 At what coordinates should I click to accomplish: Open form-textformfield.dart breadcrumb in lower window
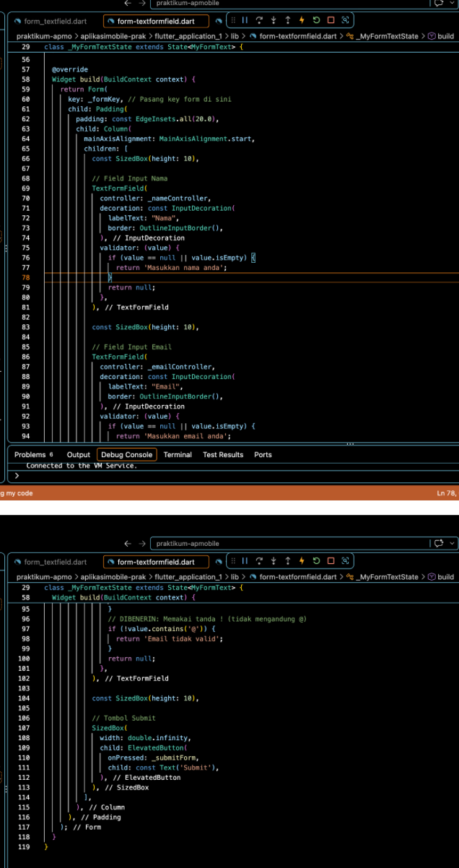(292, 577)
